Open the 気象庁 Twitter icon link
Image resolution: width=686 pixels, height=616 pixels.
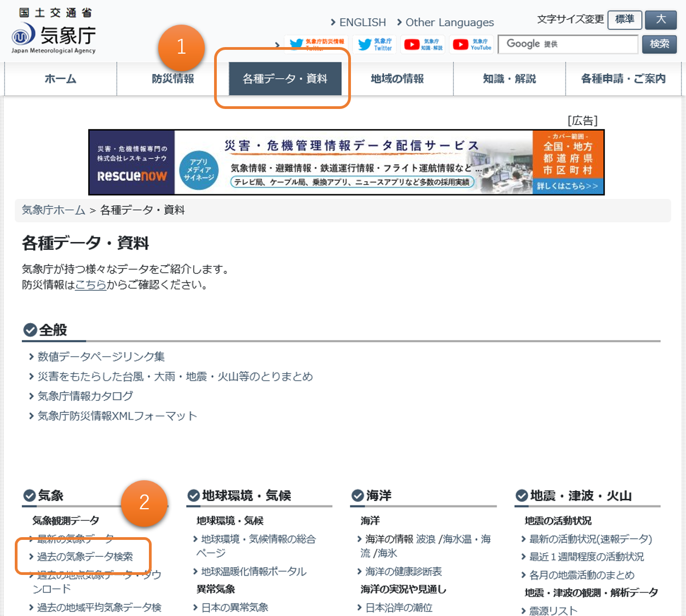(375, 44)
